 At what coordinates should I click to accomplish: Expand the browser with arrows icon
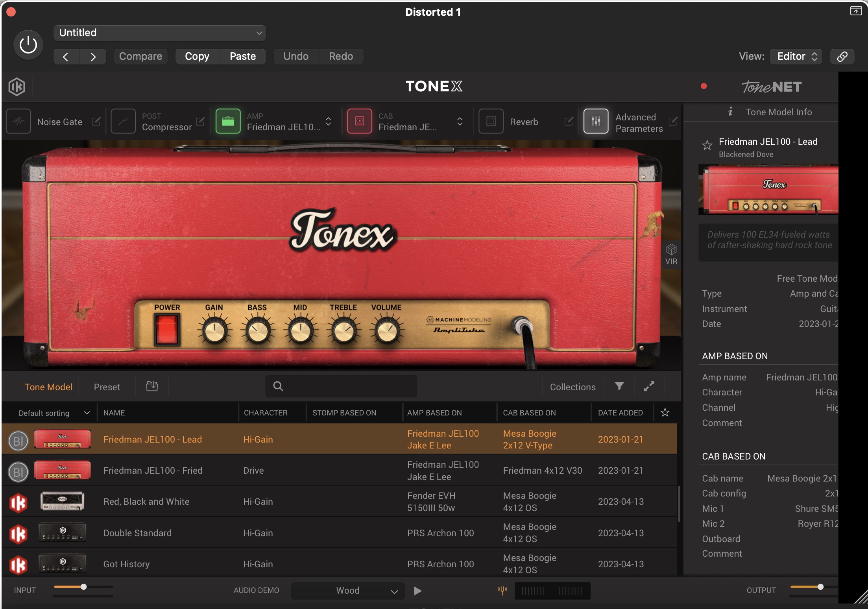(649, 386)
